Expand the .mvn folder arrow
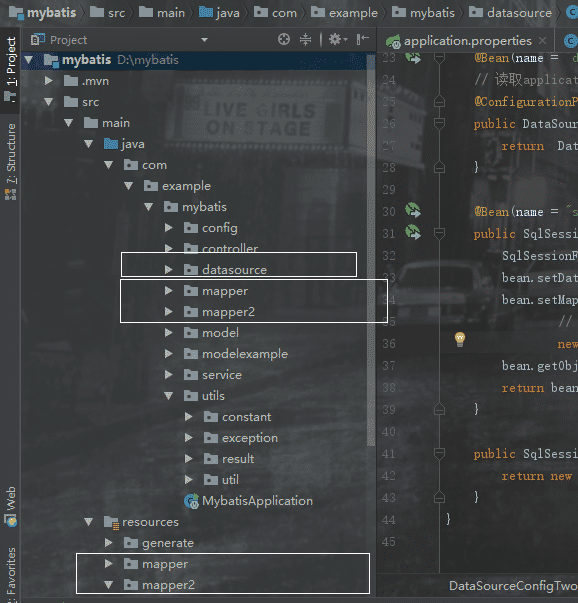Viewport: 578px width, 603px height. (x=48, y=81)
